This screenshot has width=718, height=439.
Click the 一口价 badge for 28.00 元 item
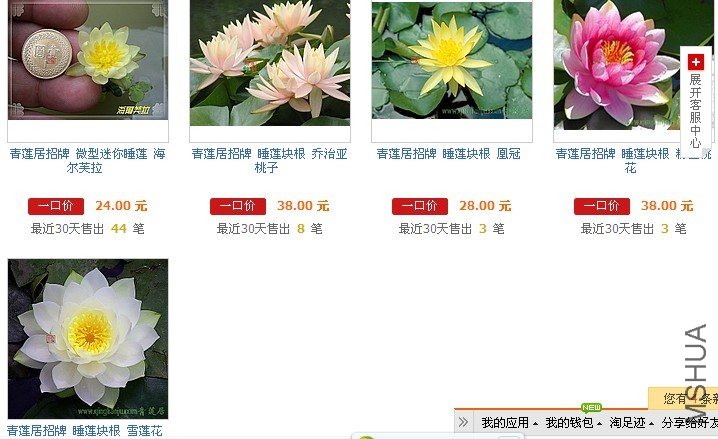(x=420, y=206)
